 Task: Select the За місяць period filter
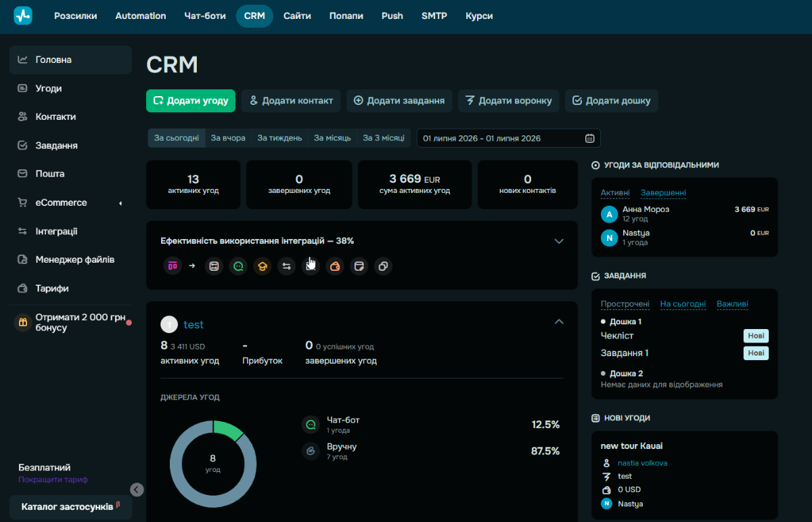point(332,138)
